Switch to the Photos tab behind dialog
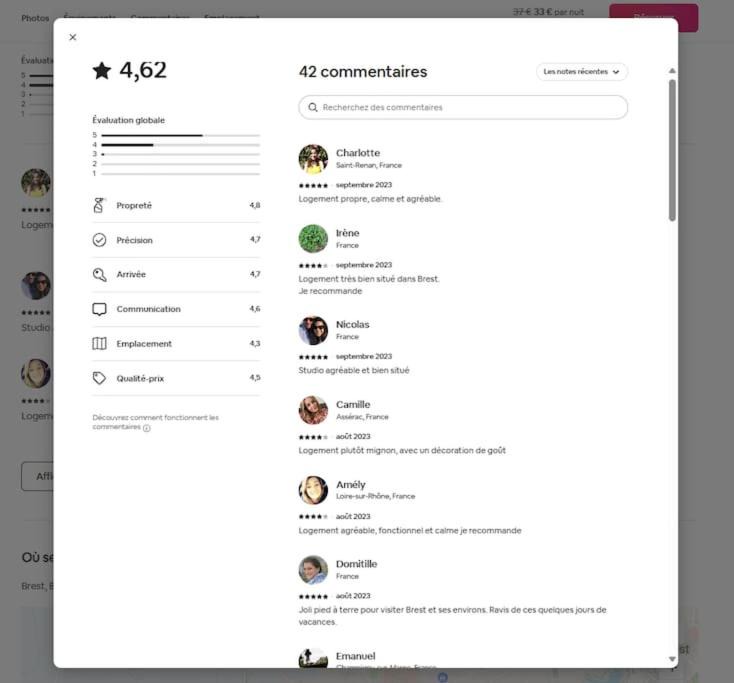Viewport: 734px width, 683px height. tap(35, 18)
